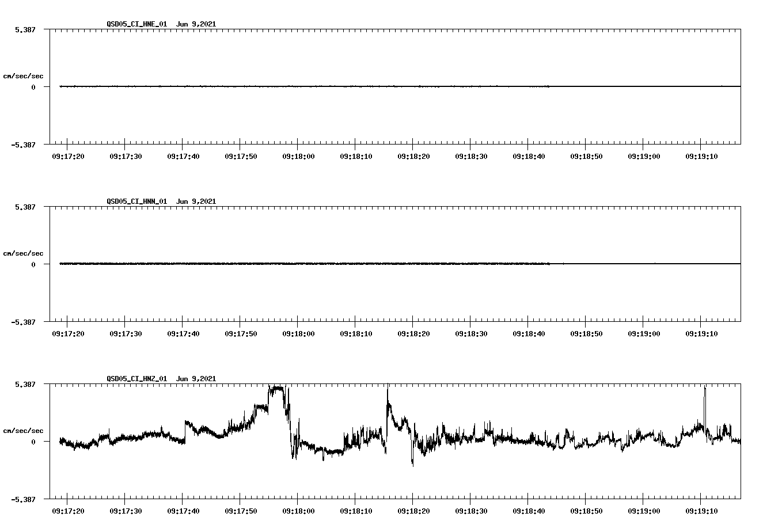Click the 09:18:00 time label under HNE plot
This screenshot has width=782, height=532.
(298, 156)
